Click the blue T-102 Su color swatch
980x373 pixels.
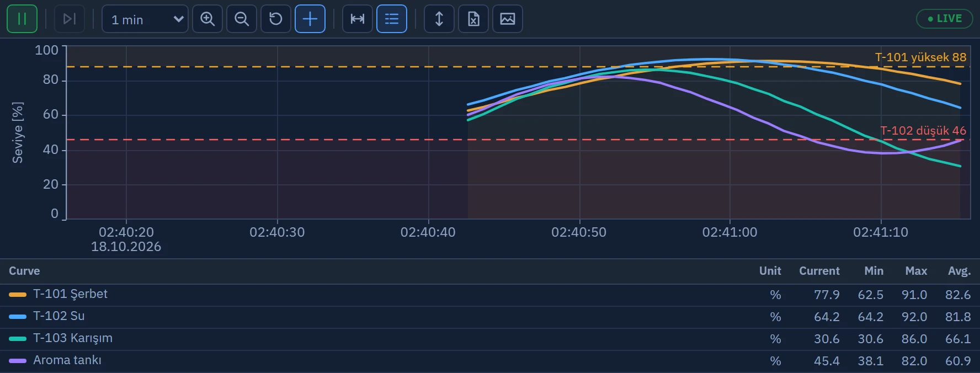pos(18,317)
